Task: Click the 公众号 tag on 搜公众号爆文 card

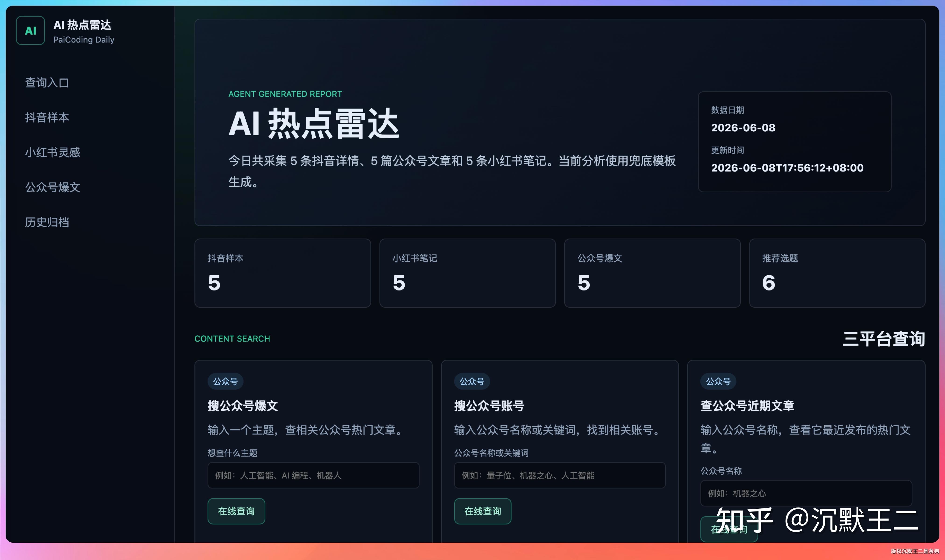Action: coord(226,381)
